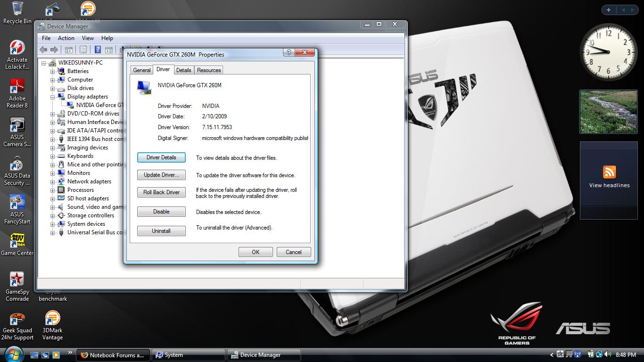
Task: Click the dialog Help question mark button
Action: tap(289, 52)
